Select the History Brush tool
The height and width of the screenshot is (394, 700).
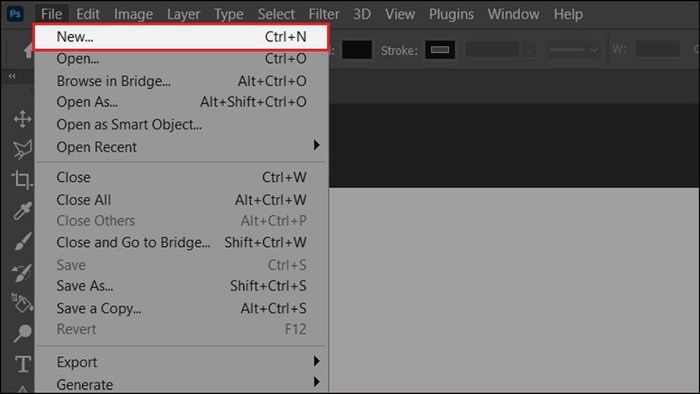point(21,273)
